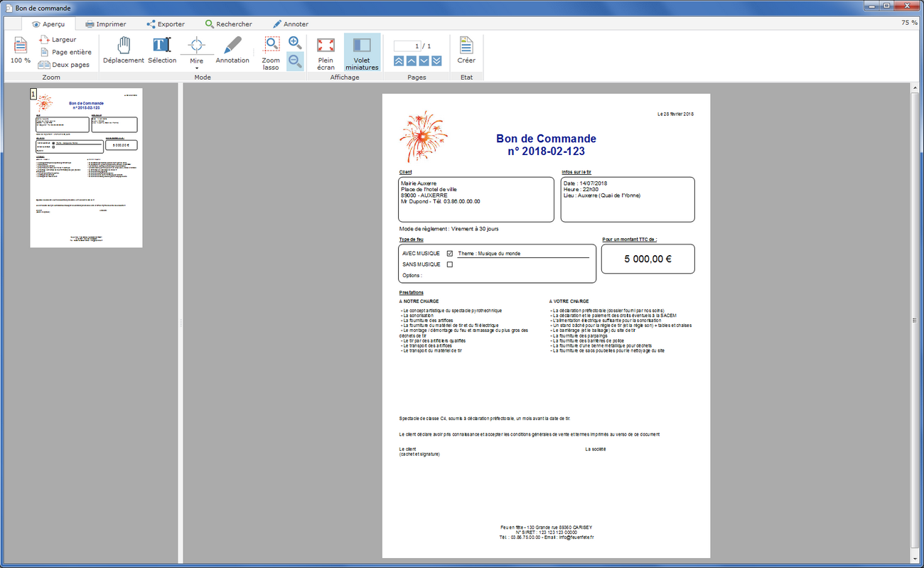Click the Bon de commande window icon

click(8, 7)
